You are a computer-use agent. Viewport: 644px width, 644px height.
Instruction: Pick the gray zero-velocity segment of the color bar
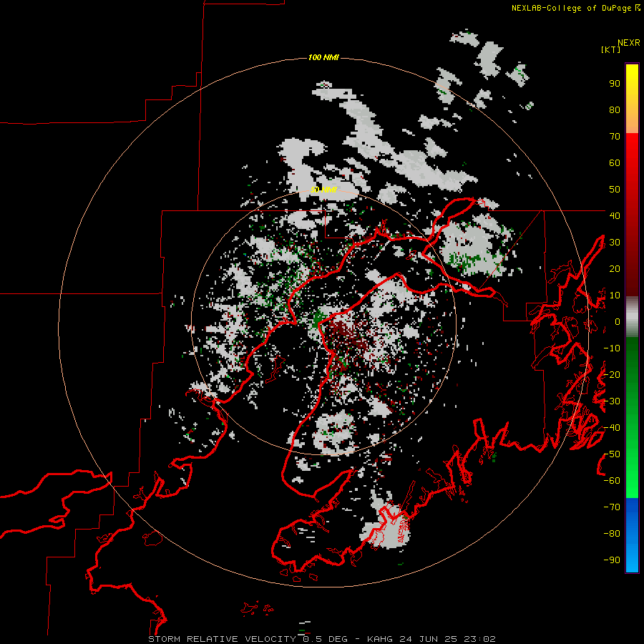pyautogui.click(x=632, y=317)
